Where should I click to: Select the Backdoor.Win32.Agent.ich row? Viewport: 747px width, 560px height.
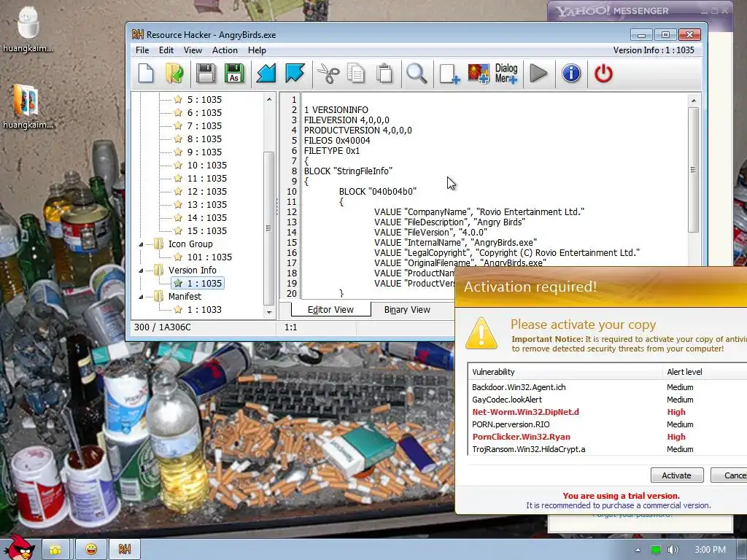tap(608, 387)
